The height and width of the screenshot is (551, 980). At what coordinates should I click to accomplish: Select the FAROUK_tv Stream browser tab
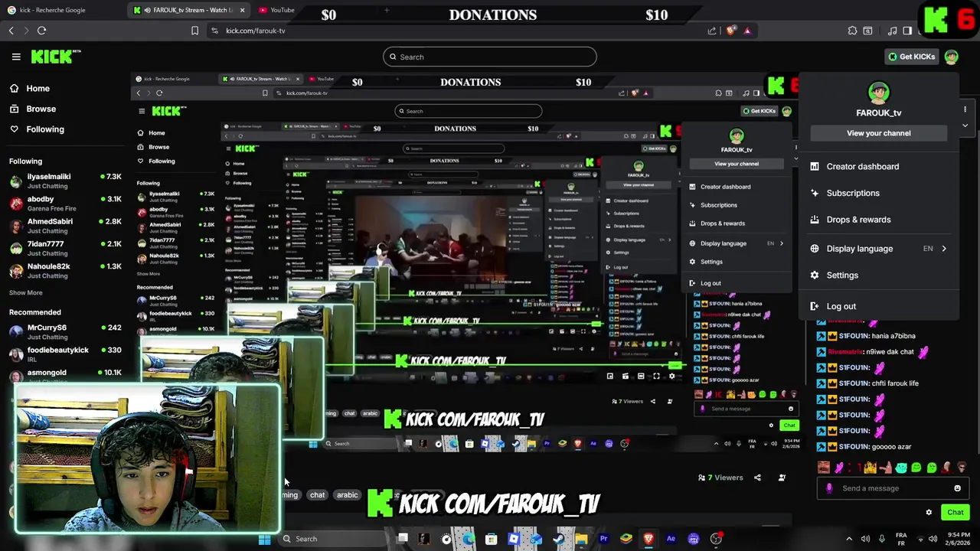point(190,10)
